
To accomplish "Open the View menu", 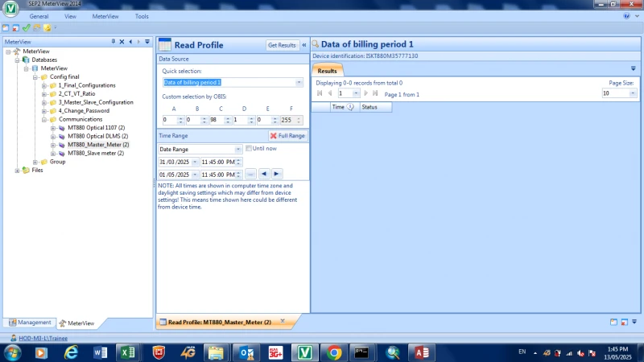I will pos(70,16).
